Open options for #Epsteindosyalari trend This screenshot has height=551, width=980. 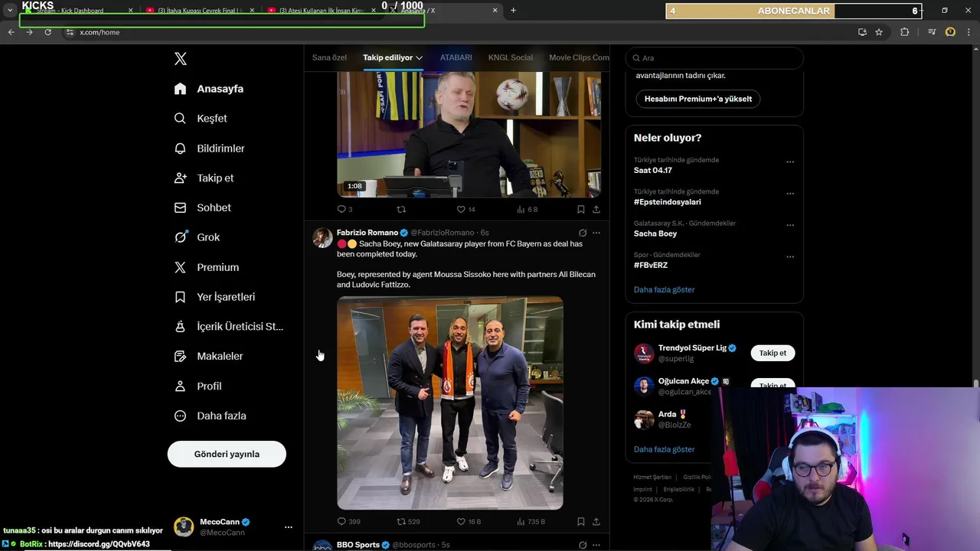point(790,194)
